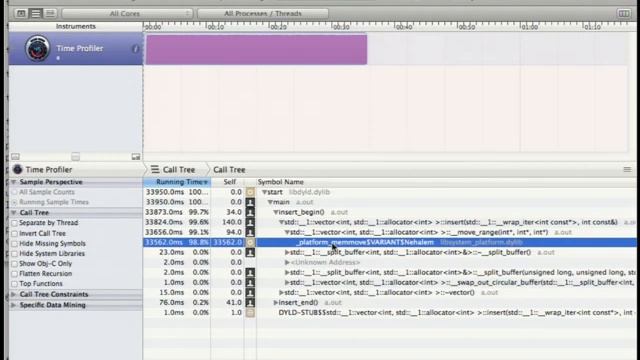Image resolution: width=640 pixels, height=360 pixels.
Task: Click the user code icon on the main row
Action: (250, 202)
